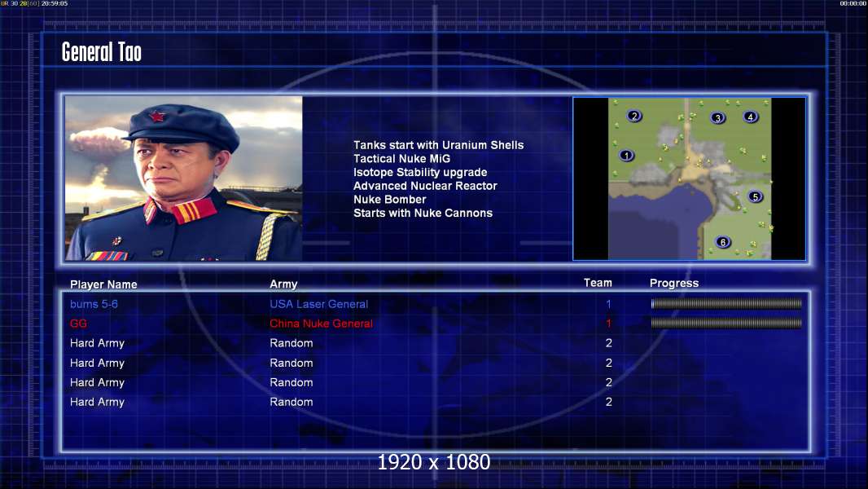This screenshot has height=489, width=868.
Task: Click 'Starts with Nuke Cannons' line
Action: tap(423, 214)
